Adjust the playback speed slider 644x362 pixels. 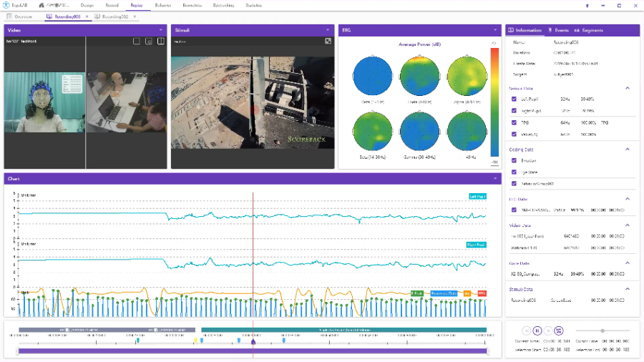click(x=602, y=331)
